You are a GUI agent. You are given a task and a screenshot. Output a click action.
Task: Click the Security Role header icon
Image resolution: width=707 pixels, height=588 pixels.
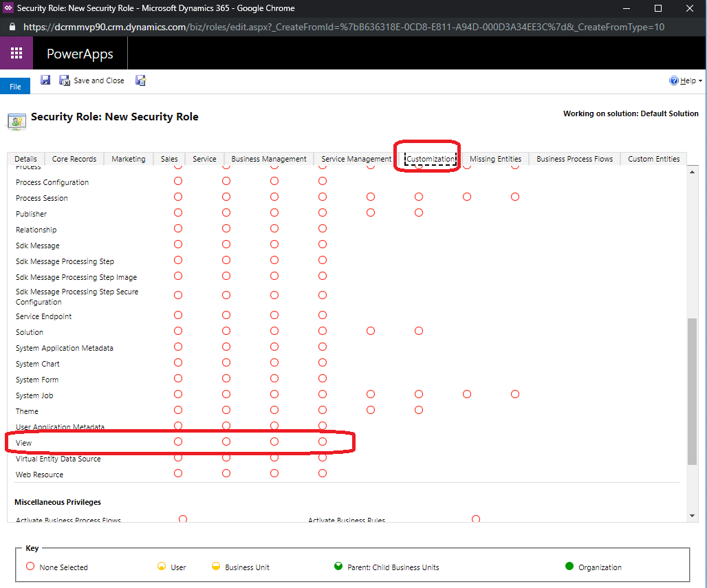[x=17, y=121]
